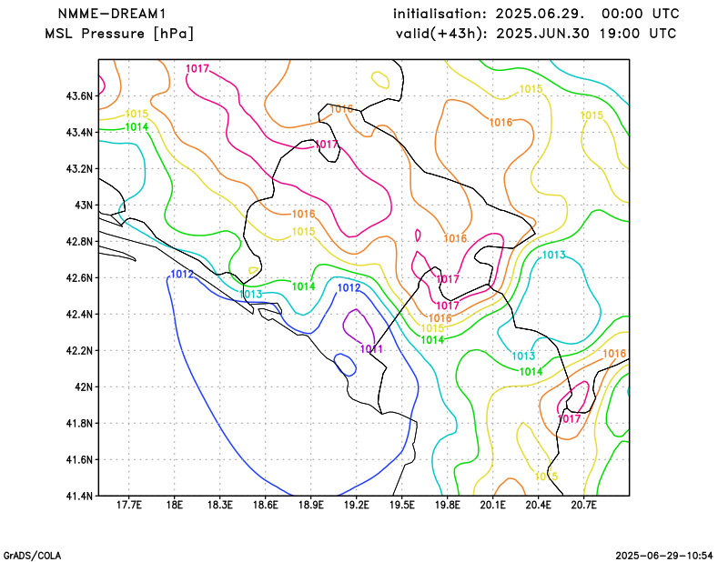Click the 19.5E longitude label

tap(402, 505)
